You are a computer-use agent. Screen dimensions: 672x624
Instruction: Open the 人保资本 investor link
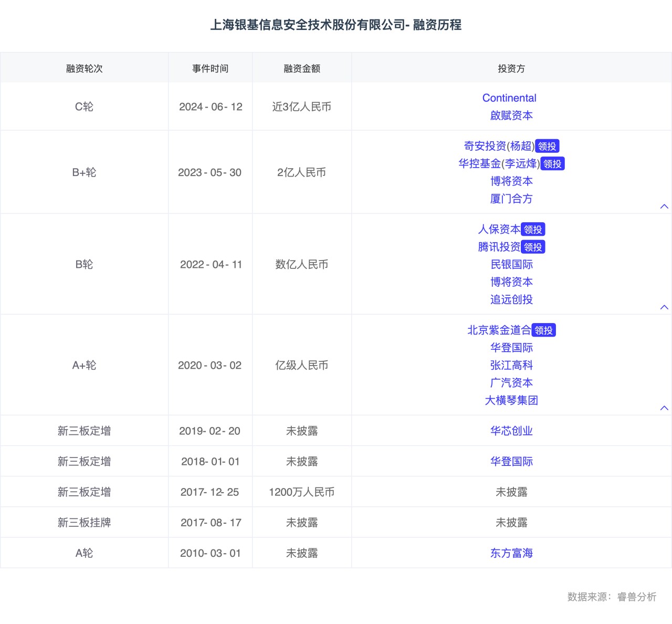coord(499,230)
